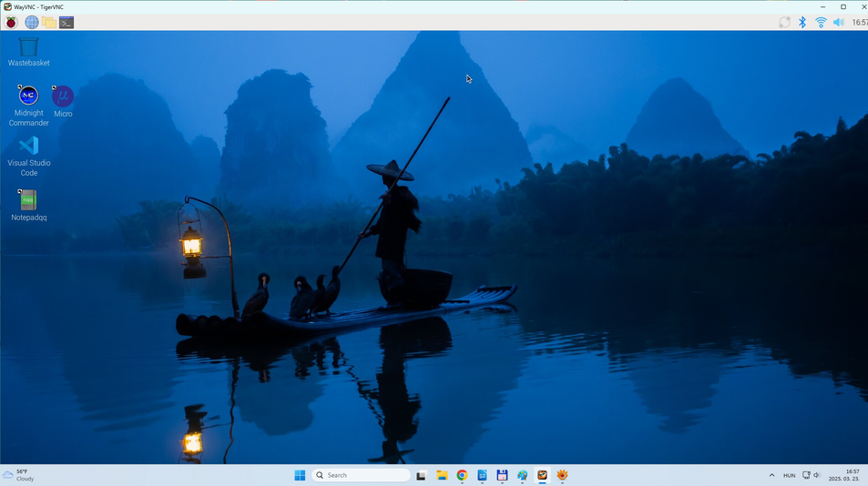Click the Windows taskbar Search box

(361, 475)
